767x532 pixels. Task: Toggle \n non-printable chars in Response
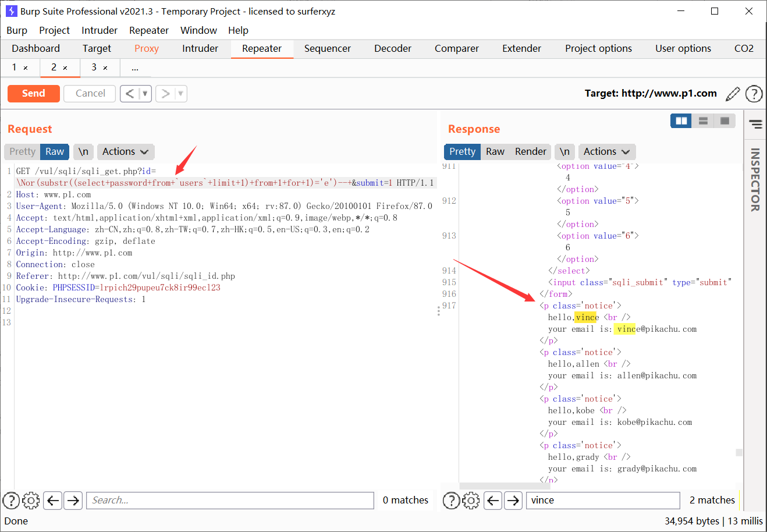pyautogui.click(x=564, y=151)
